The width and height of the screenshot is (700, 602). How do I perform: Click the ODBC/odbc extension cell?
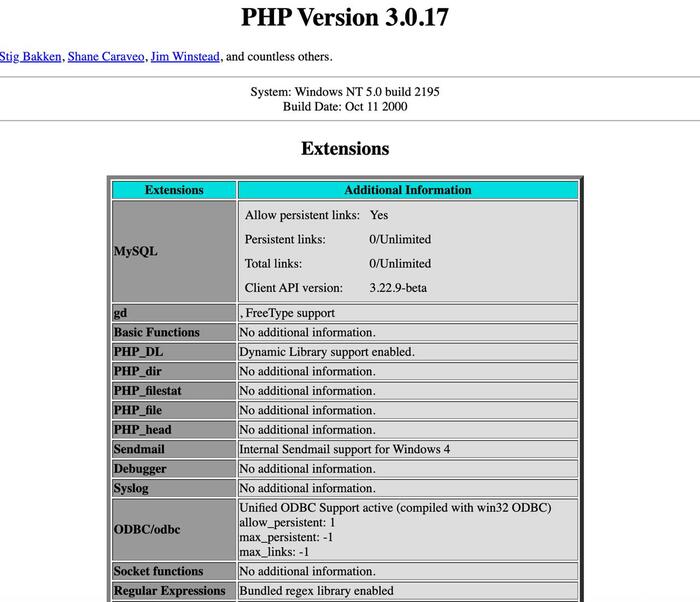pyautogui.click(x=146, y=530)
